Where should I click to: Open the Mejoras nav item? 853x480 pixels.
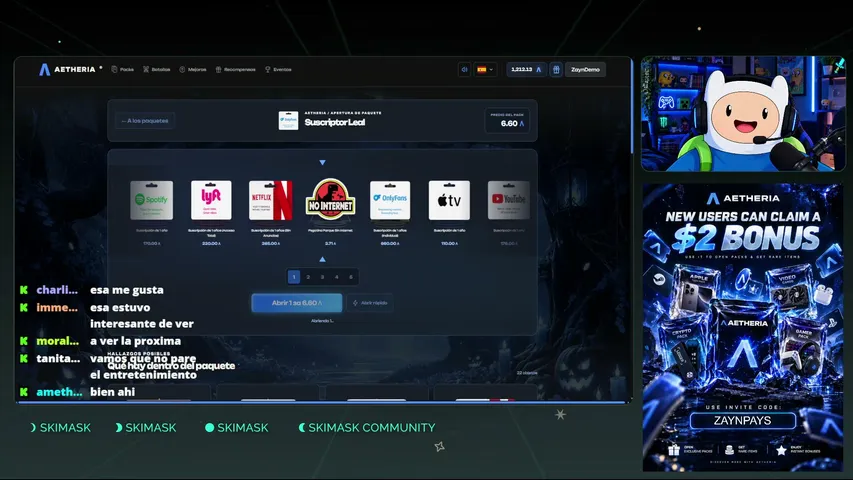193,70
